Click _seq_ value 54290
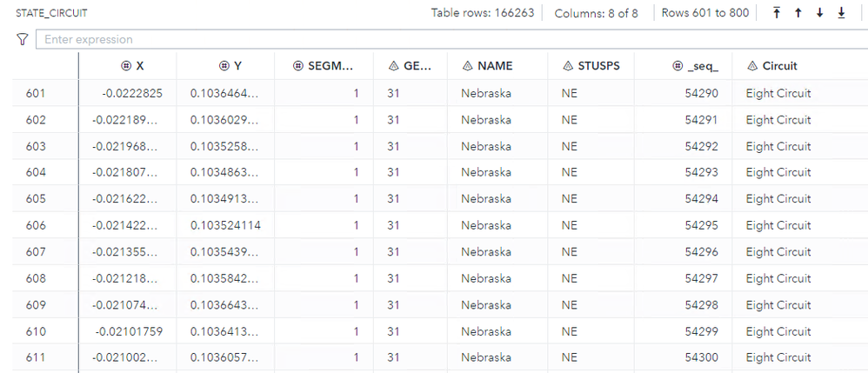868x373 pixels. tap(701, 94)
